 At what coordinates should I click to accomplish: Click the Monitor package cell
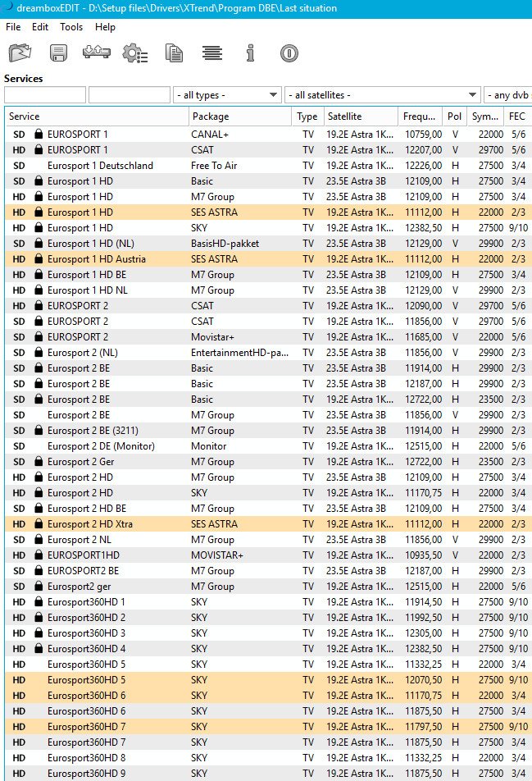[208, 445]
